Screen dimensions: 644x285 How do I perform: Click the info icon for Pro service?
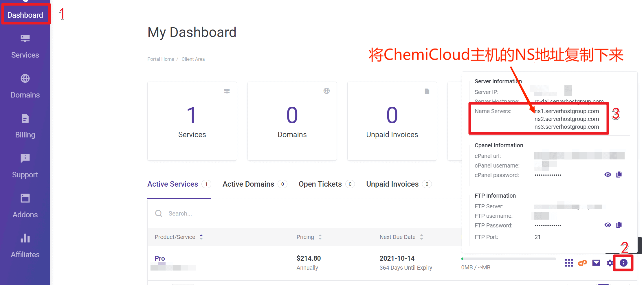coord(623,263)
